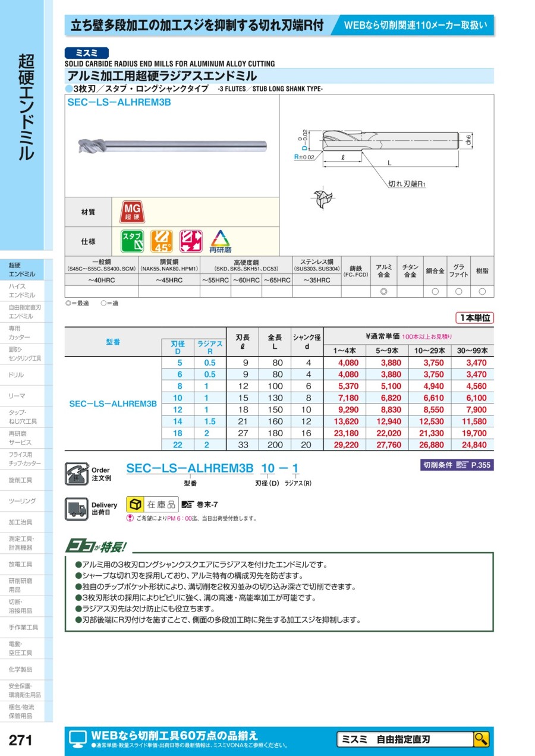Image resolution: width=535 pixels, height=756 pixels.
Task: Click the orange 45° helix angle icon
Action: pos(161,241)
